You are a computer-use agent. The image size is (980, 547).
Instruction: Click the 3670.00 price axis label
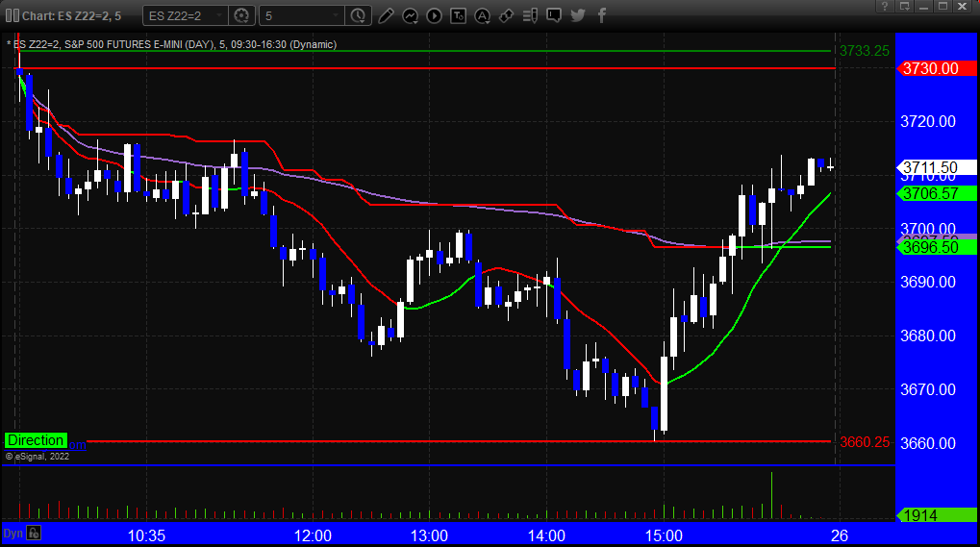click(928, 389)
